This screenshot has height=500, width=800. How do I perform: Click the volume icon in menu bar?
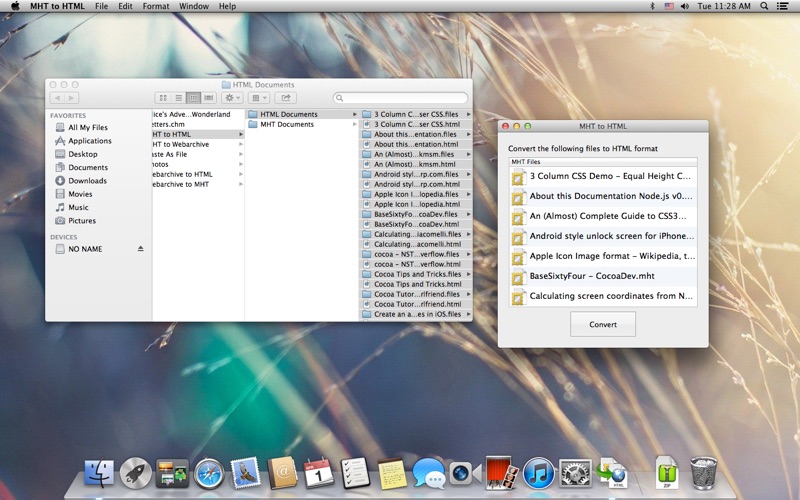pos(684,6)
